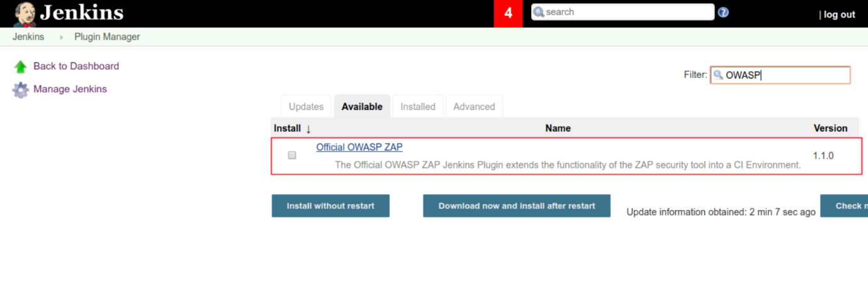The image size is (868, 298).
Task: Go to the Advanced tab
Action: point(474,106)
